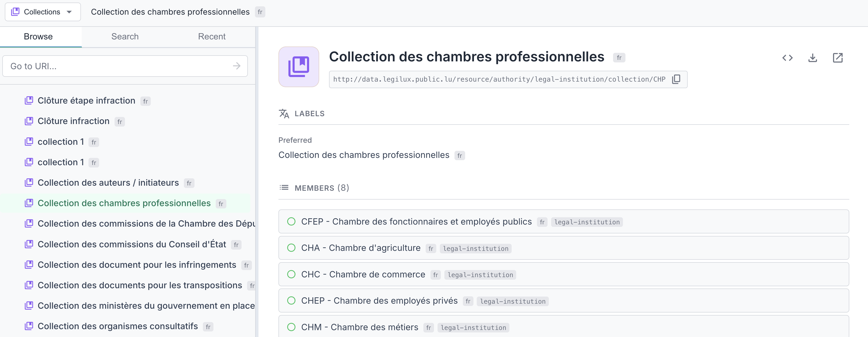Open the Collections dropdown

pos(43,12)
